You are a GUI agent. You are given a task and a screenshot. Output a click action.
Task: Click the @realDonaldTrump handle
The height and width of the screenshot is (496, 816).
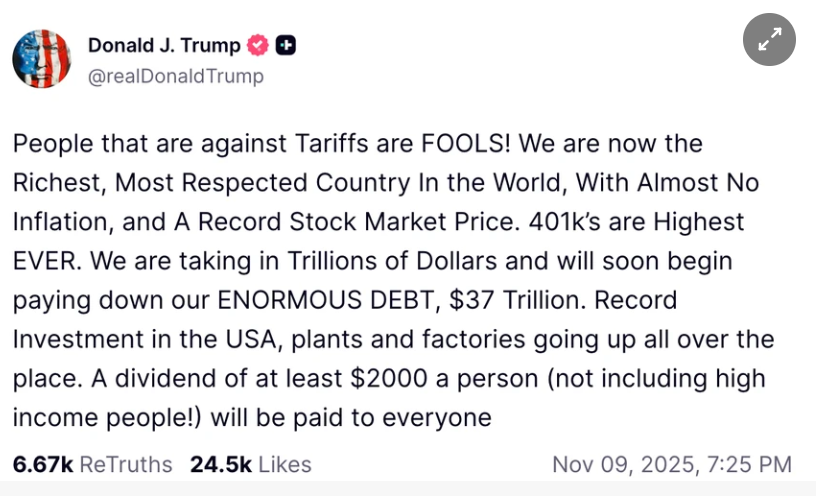(x=176, y=76)
